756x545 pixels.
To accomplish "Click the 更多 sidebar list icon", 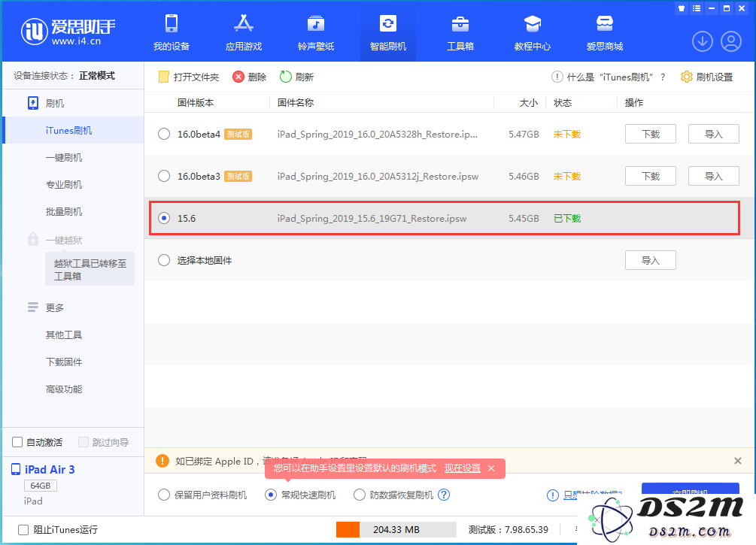I will click(33, 307).
